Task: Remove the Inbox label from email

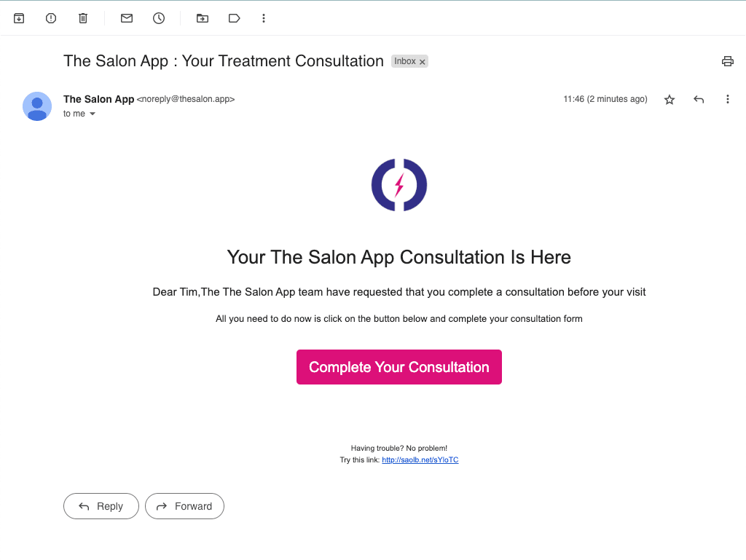Action: coord(423,62)
